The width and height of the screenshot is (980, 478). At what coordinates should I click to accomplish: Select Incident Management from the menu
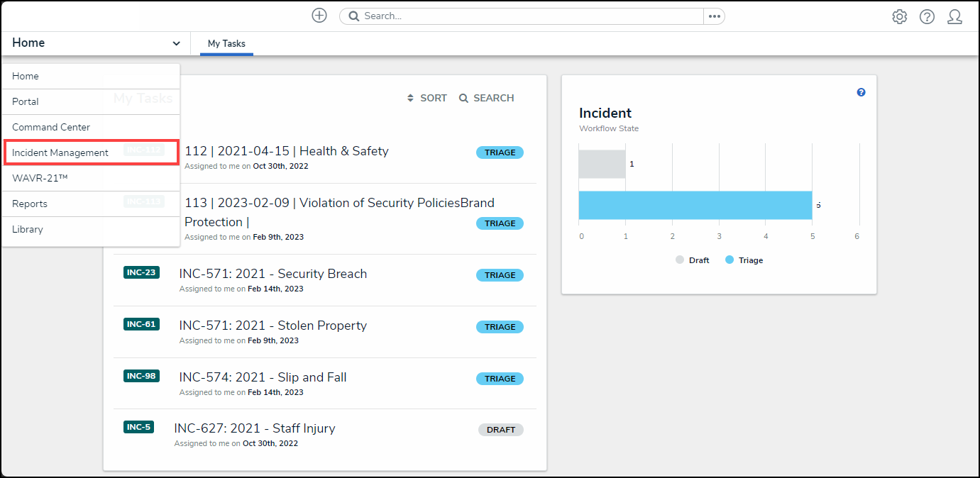coord(60,152)
